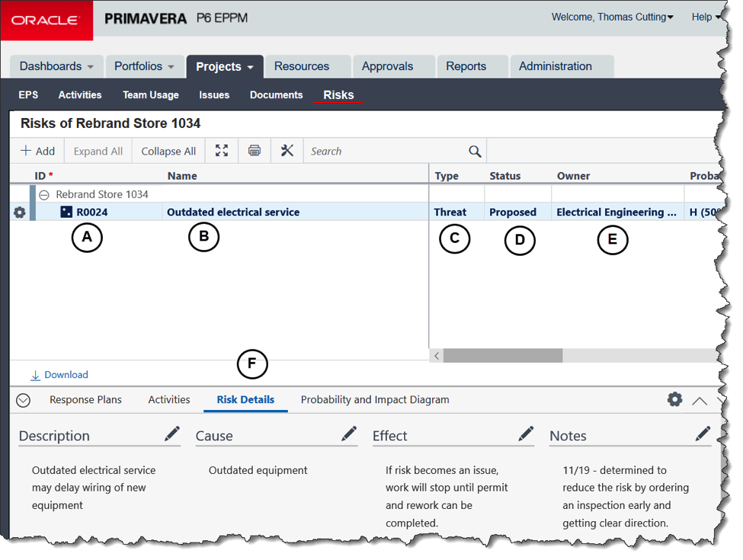This screenshot has width=743, height=560.
Task: Open the Issues page
Action: pos(214,94)
